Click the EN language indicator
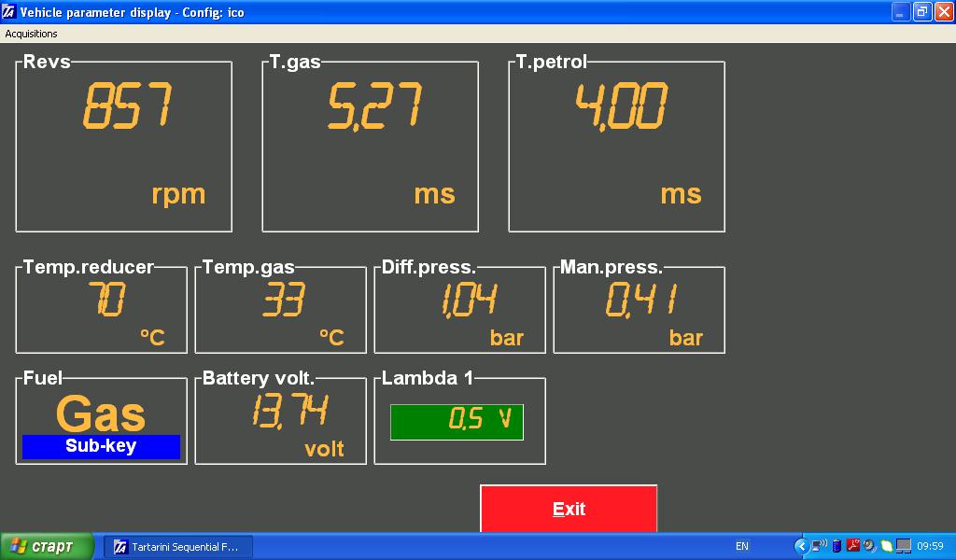Image resolution: width=956 pixels, height=560 pixels. pos(742,547)
